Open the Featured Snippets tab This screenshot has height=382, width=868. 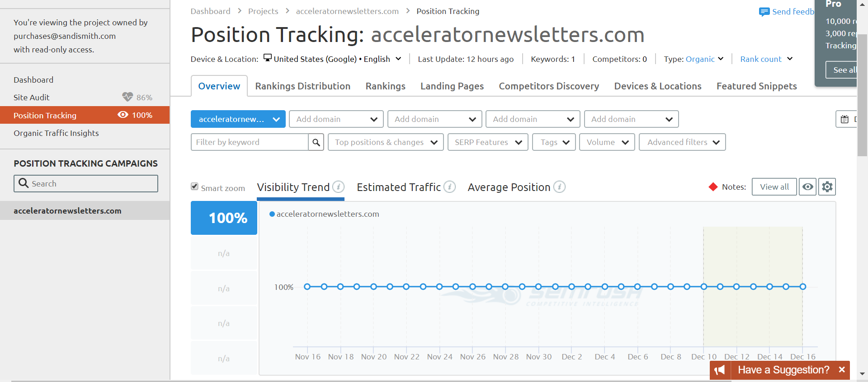coord(757,86)
